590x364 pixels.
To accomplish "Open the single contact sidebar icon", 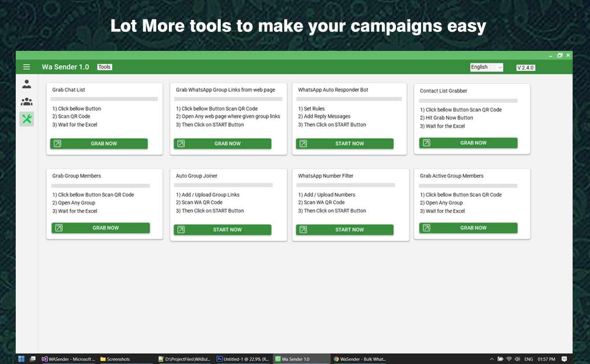I will 27,84.
